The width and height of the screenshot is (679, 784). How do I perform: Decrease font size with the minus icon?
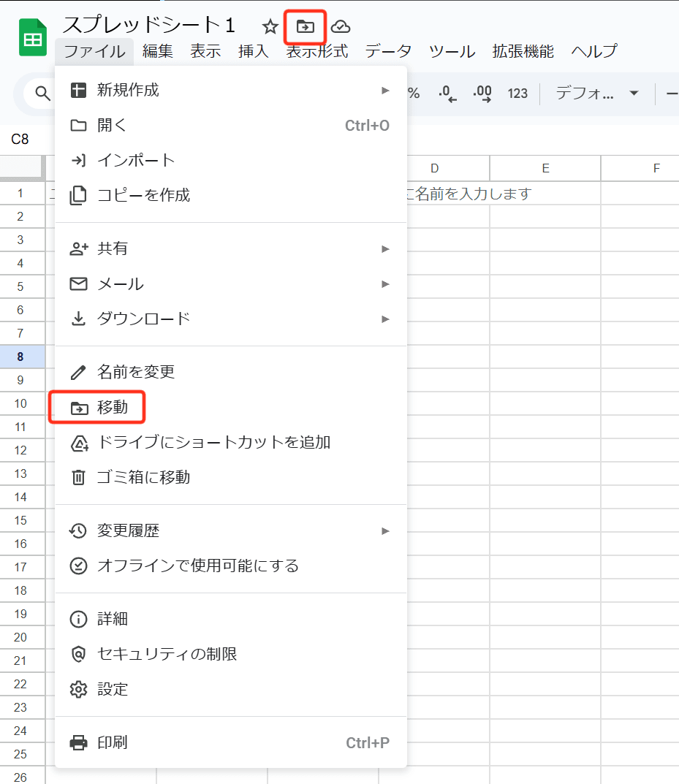pyautogui.click(x=673, y=94)
